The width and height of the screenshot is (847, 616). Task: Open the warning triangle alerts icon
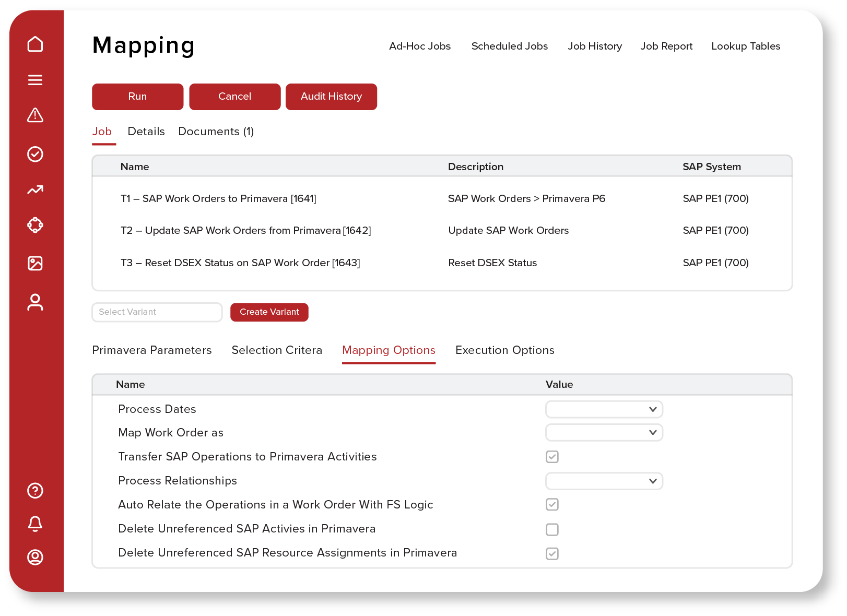[x=35, y=115]
